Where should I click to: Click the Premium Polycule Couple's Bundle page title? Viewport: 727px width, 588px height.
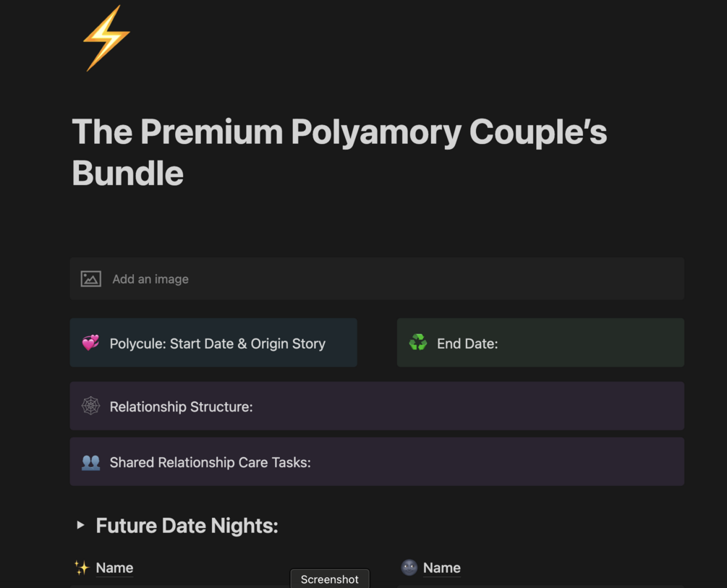pos(339,153)
